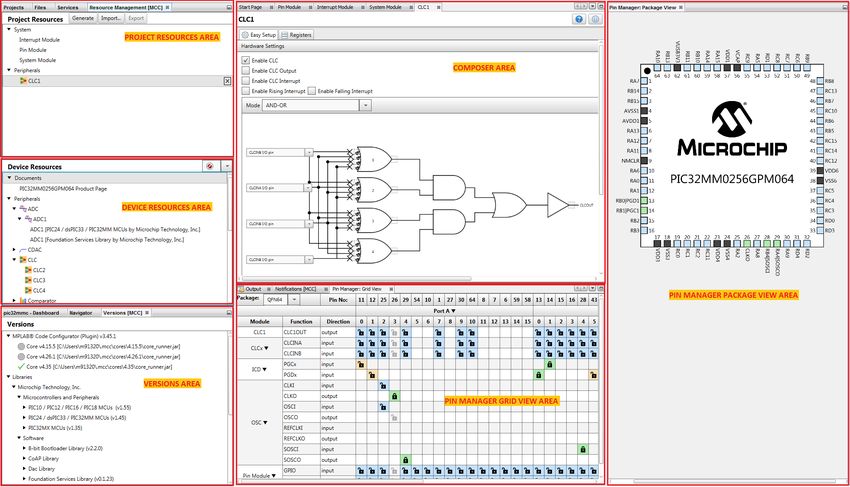Click the orange lock for PGDx on pin 12
Screen dimensions: 850x487
(x=372, y=375)
